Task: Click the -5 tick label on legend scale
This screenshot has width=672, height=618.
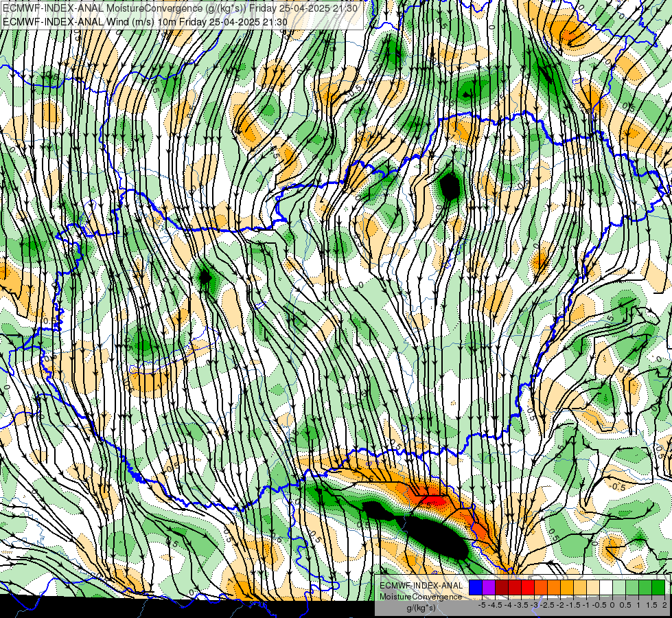Action: click(x=482, y=605)
